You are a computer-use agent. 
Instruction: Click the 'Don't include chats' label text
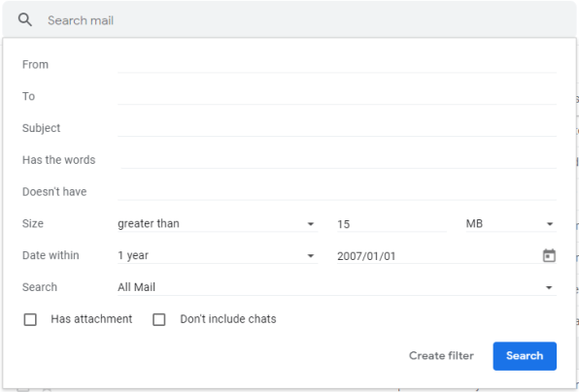tap(228, 319)
